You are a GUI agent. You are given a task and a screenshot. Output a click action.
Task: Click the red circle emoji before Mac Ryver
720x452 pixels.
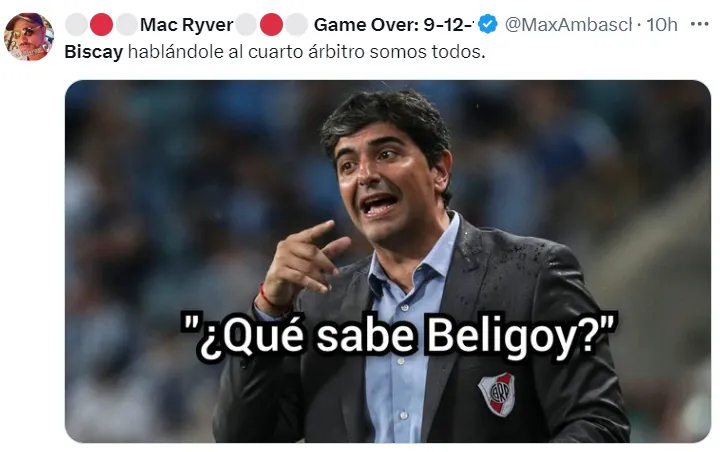click(101, 25)
